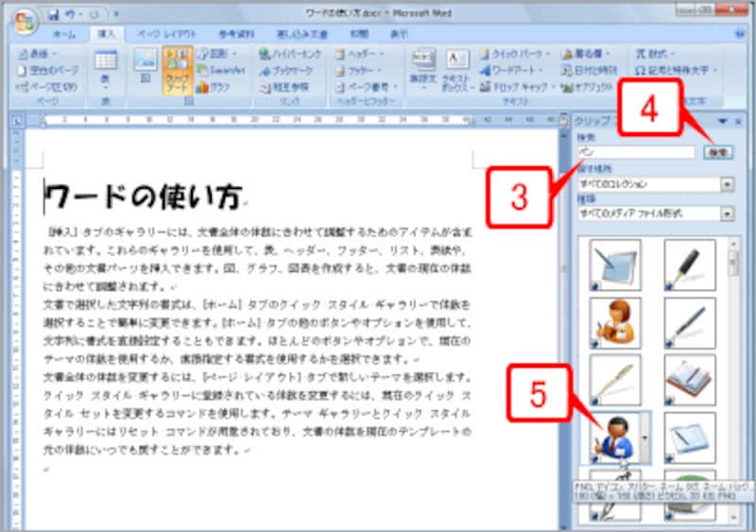The image size is (756, 532).
Task: Select the open notebook clip art thumbnail
Action: click(690, 380)
